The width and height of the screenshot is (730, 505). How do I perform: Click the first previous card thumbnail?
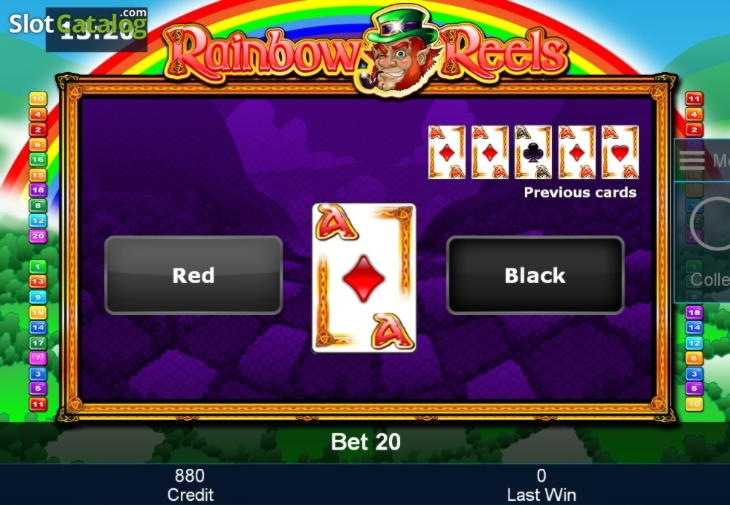tap(446, 152)
